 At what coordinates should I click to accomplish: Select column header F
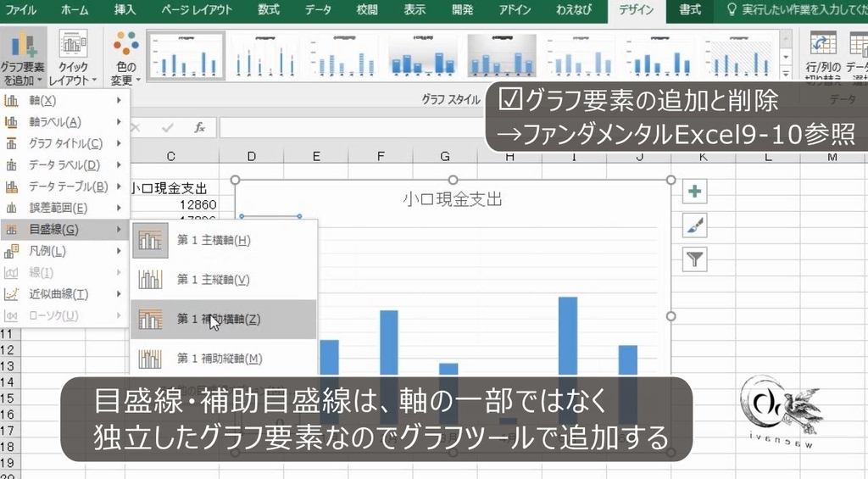click(381, 157)
